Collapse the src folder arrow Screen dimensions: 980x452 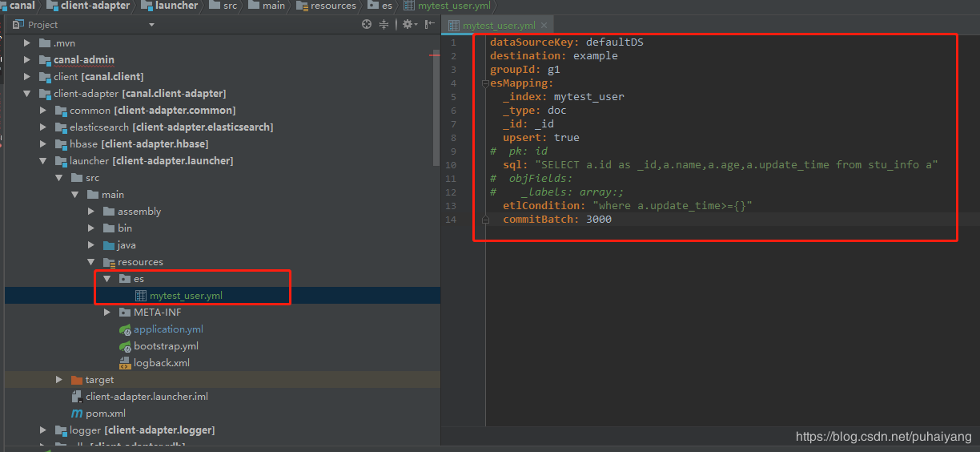[59, 178]
